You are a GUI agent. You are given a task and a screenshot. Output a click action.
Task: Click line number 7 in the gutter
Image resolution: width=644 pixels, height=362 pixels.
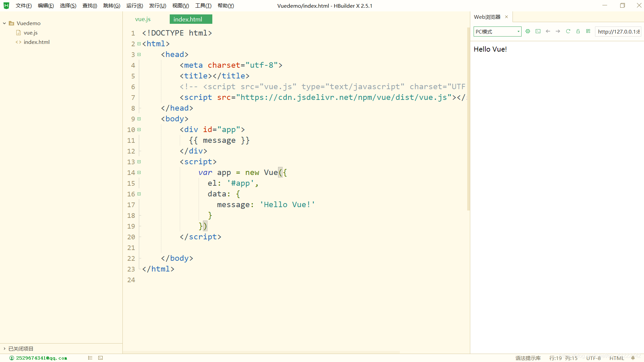pyautogui.click(x=133, y=98)
